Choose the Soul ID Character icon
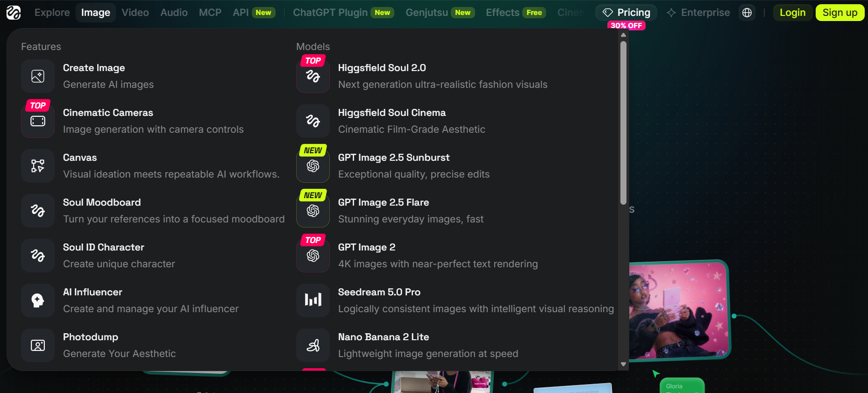 point(38,256)
